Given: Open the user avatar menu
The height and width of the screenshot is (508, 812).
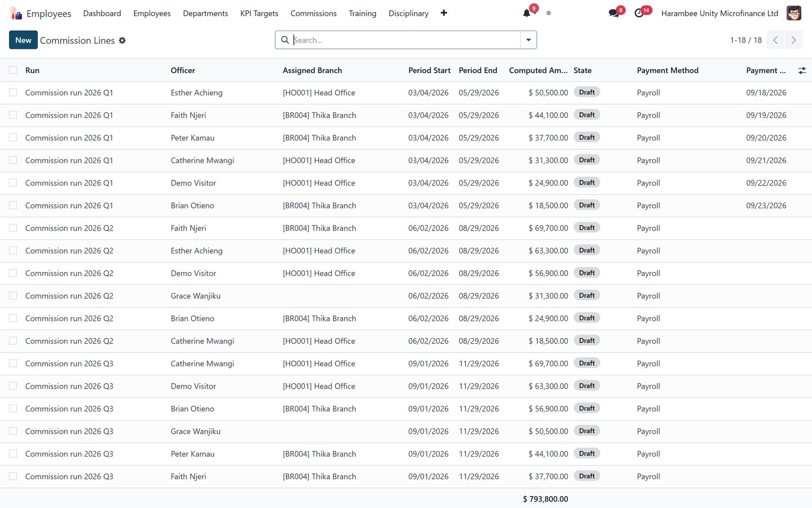Looking at the screenshot, I should (794, 13).
